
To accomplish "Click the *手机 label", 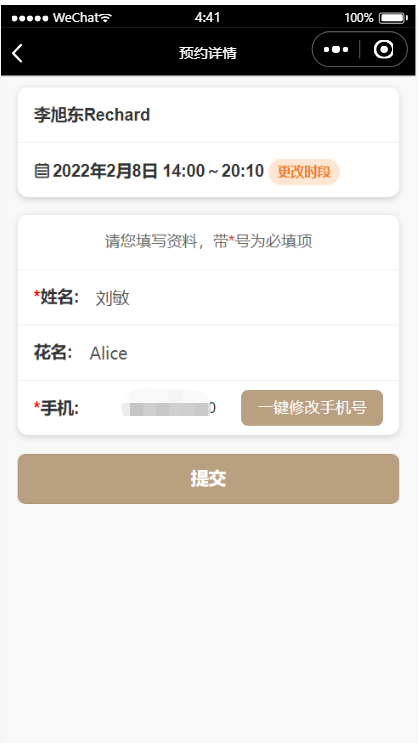I will click(x=56, y=408).
